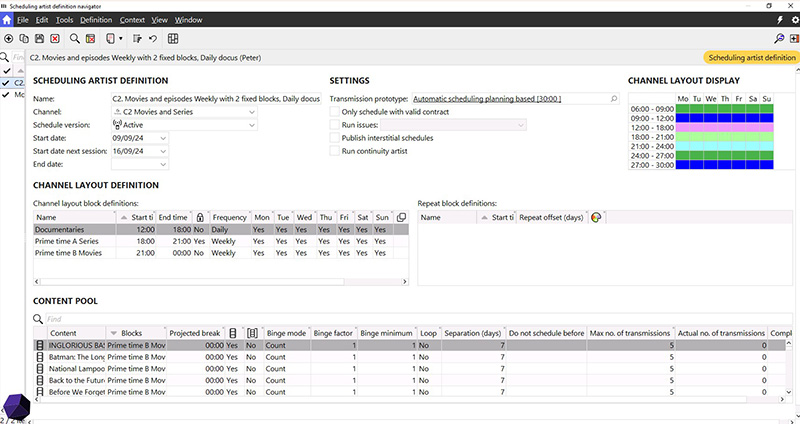
Task: Click the Scheduling artist definition yellow button
Action: (x=751, y=59)
